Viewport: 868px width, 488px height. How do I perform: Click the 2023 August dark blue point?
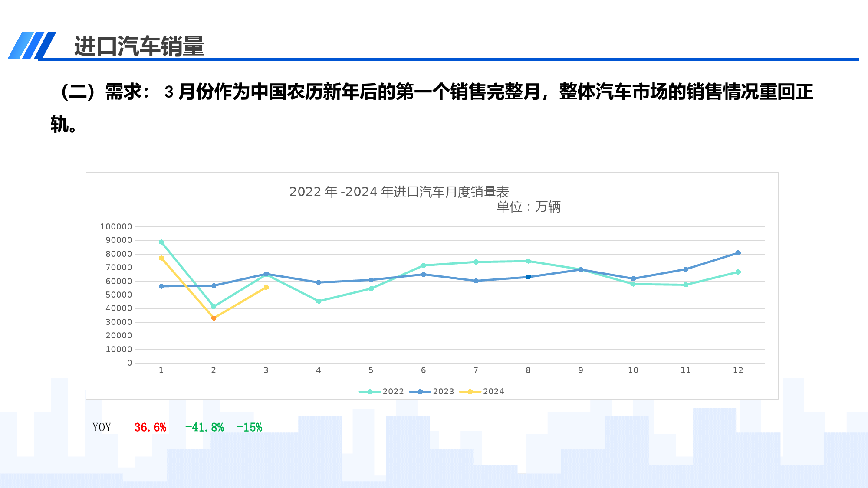[x=528, y=277]
